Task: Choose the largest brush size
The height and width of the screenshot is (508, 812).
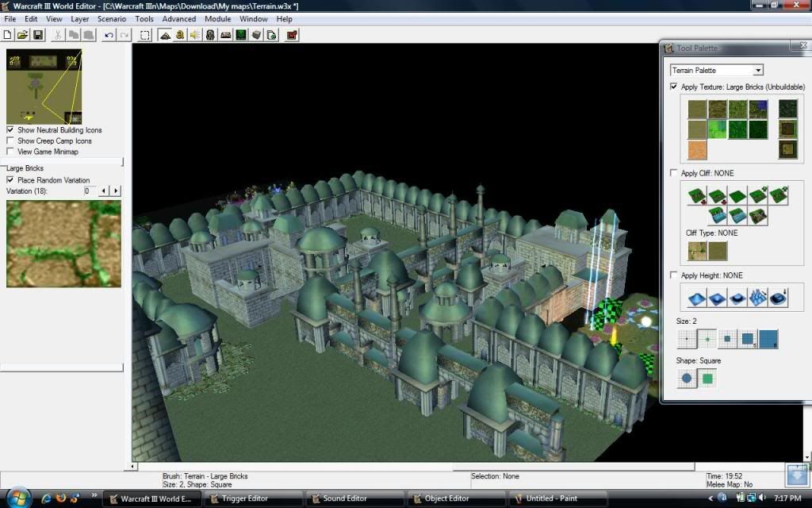Action: pyautogui.click(x=768, y=339)
